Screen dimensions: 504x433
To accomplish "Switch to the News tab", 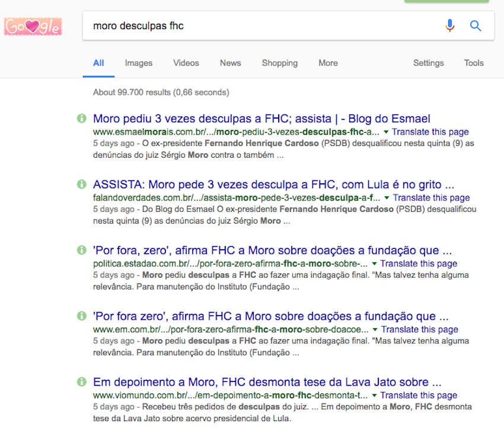I will [x=230, y=63].
